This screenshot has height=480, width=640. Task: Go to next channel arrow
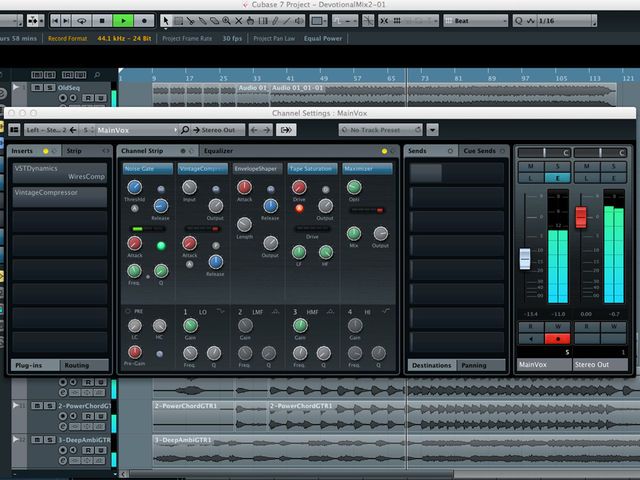point(267,130)
